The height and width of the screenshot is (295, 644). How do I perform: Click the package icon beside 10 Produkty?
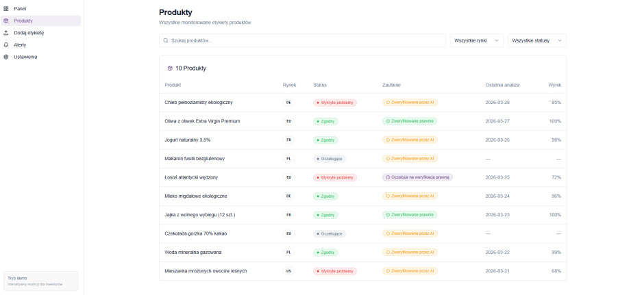(170, 68)
